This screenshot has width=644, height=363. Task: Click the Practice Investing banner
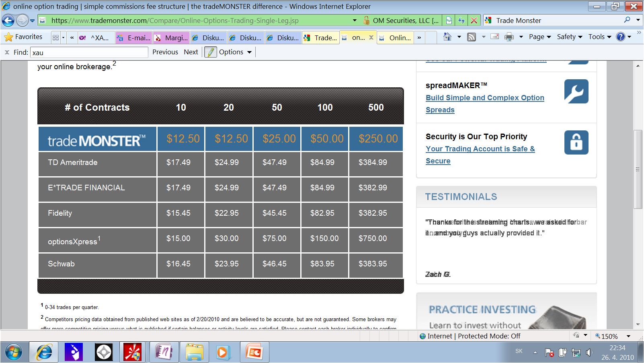pos(507,311)
